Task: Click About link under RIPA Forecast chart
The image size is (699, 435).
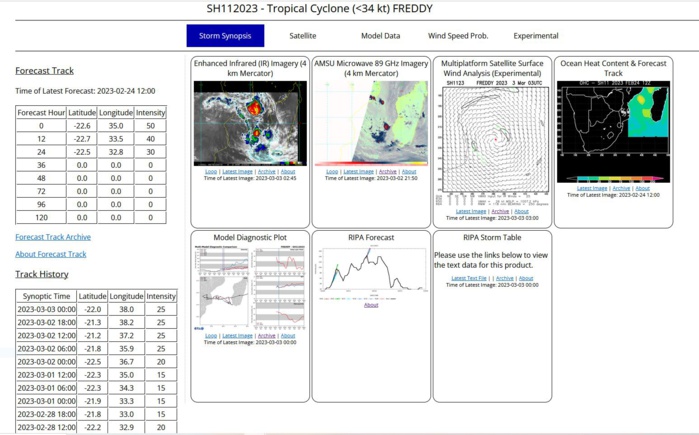Action: click(x=371, y=305)
